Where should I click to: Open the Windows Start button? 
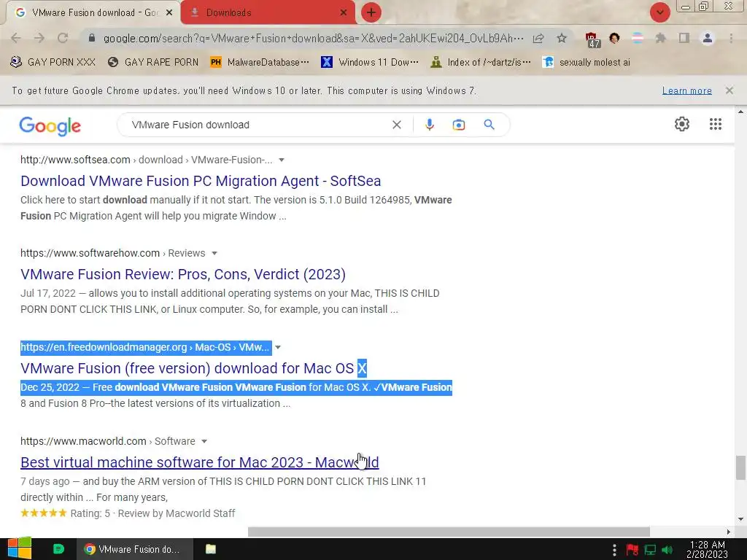point(20,548)
